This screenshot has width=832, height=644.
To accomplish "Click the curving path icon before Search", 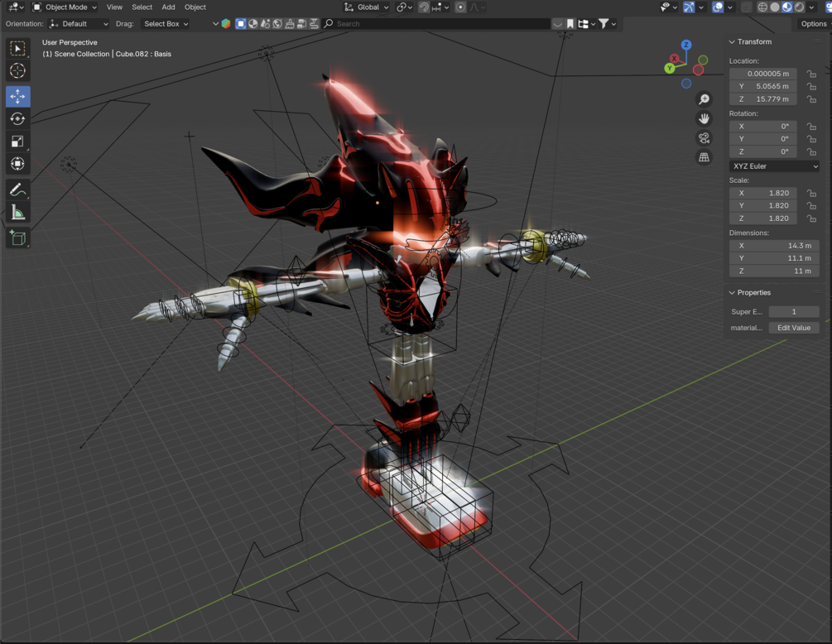I will click(x=314, y=23).
